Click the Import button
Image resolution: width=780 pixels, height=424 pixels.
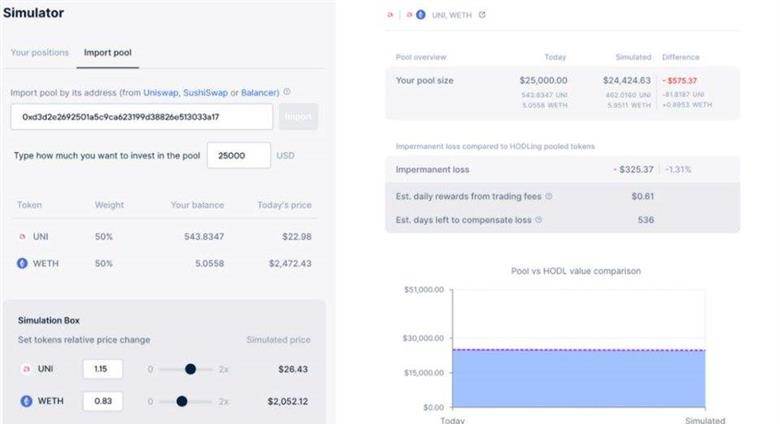tap(298, 116)
